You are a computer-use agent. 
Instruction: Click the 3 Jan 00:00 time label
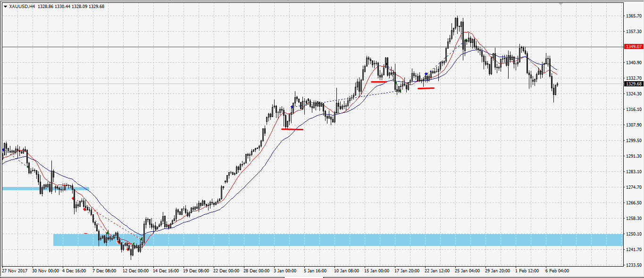point(286,271)
